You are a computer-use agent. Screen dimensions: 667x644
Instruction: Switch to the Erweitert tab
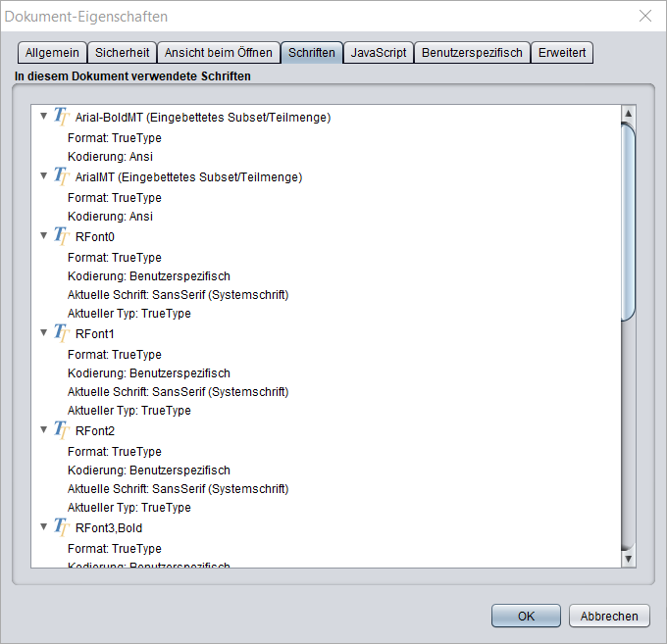[x=563, y=53]
